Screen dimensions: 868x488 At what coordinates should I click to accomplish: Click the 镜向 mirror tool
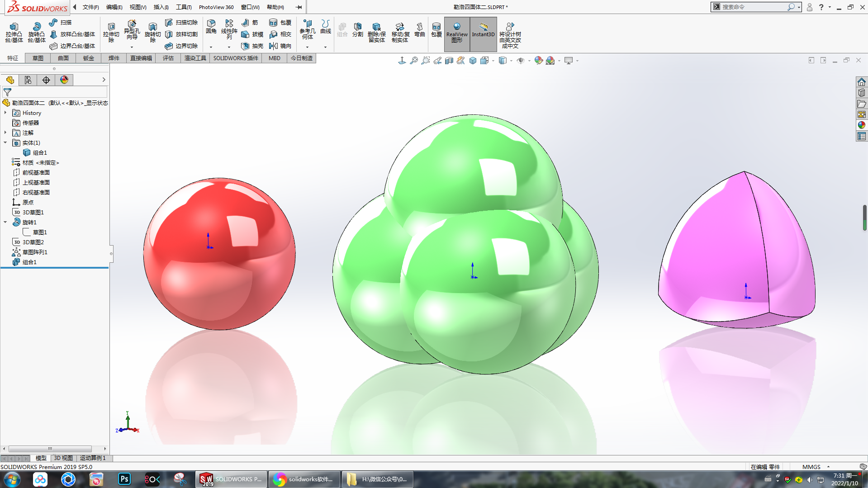point(280,46)
